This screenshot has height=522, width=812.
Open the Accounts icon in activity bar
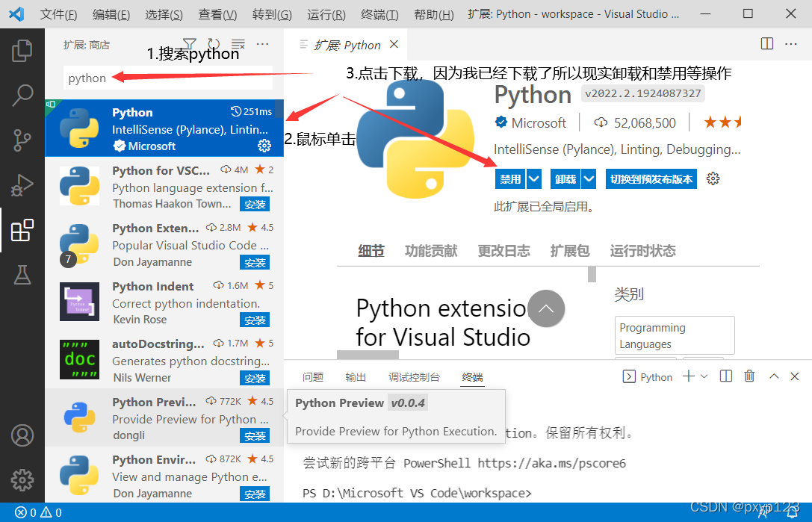22,435
